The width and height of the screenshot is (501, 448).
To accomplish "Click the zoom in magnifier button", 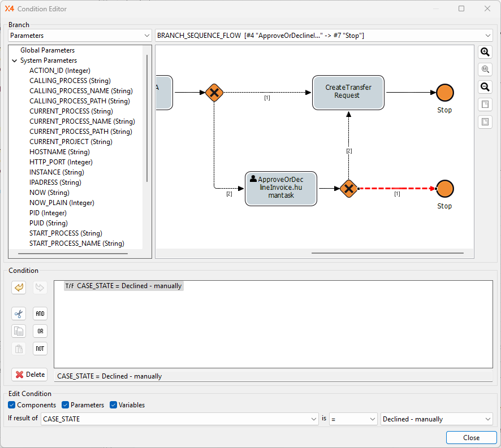I will tap(485, 52).
